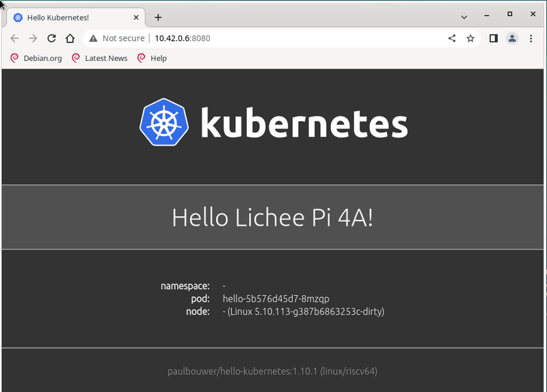Click the address bar URL 10.42.0.6:8080
Image resolution: width=547 pixels, height=392 pixels.
click(x=183, y=38)
